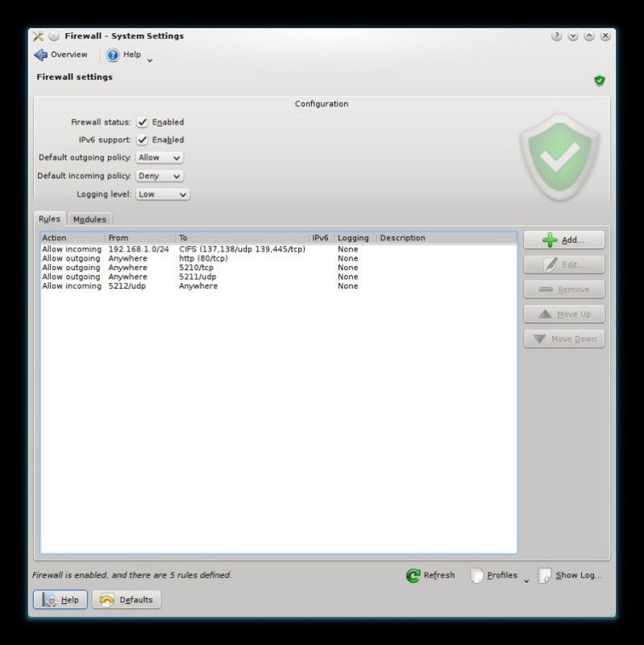
Task: Click the From column header
Action: (140, 238)
